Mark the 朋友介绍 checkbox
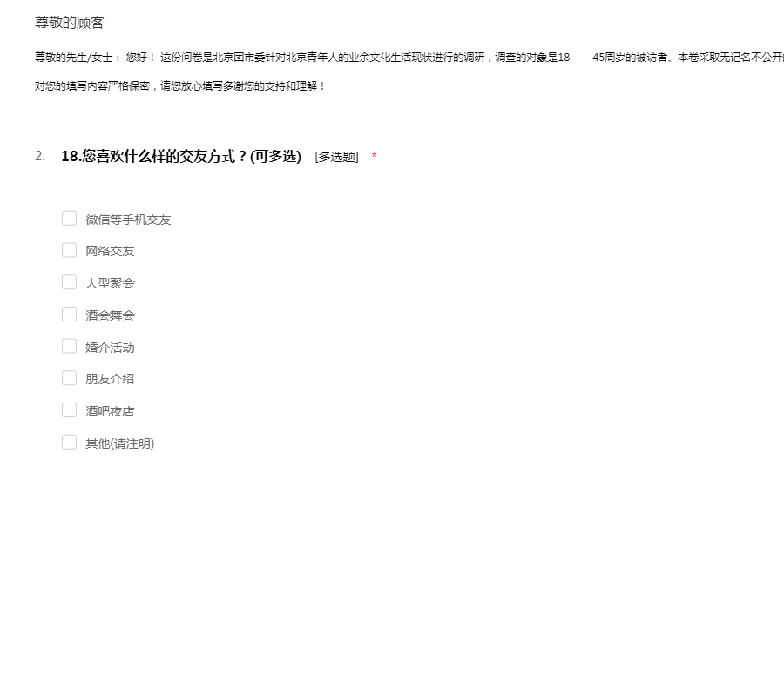 [x=69, y=378]
